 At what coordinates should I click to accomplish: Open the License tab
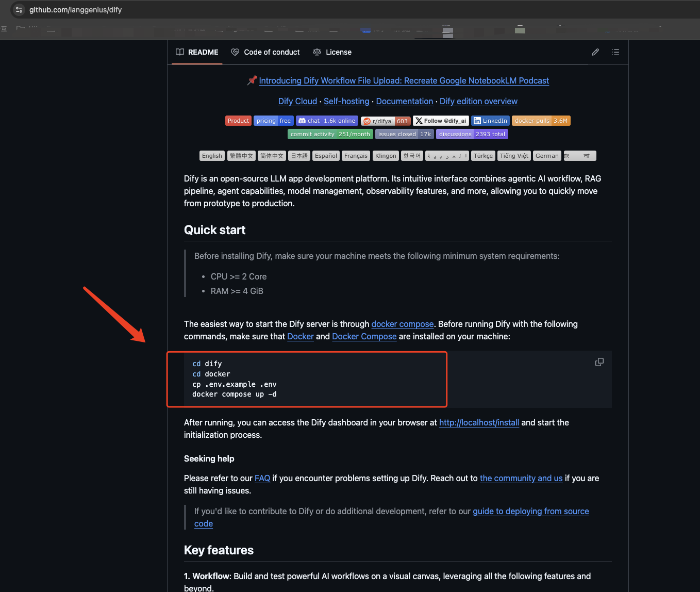tap(332, 52)
